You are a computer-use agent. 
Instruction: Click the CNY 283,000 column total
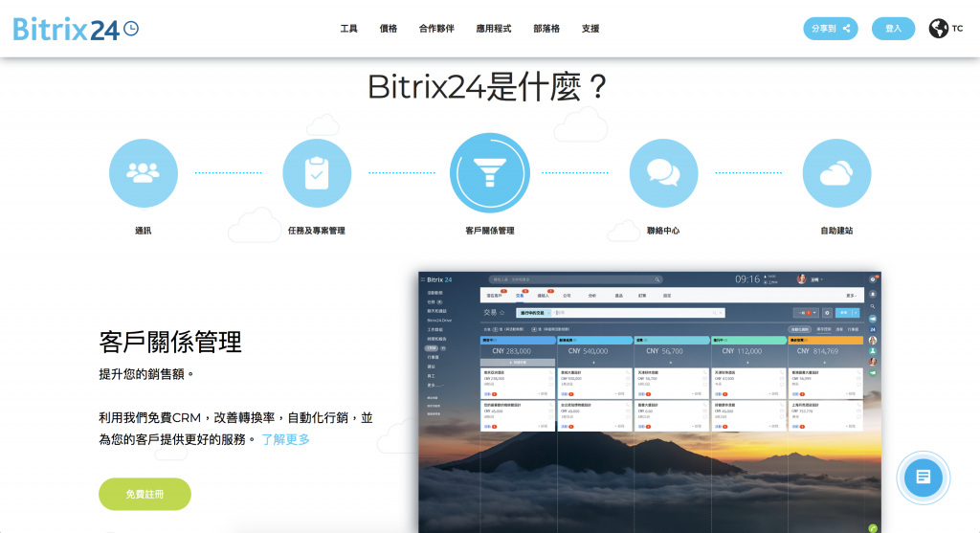click(x=511, y=351)
